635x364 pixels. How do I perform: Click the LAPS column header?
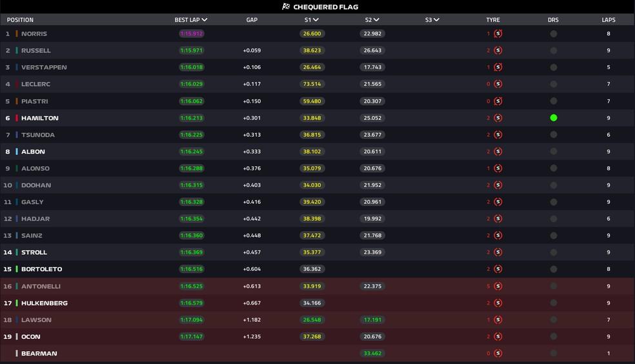pos(609,20)
